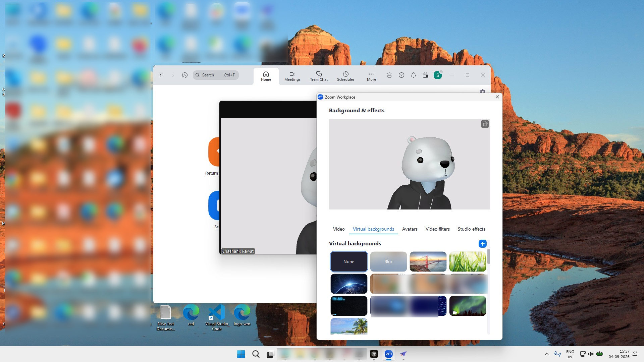This screenshot has width=644, height=362.
Task: Go back using Zoom's back arrow
Action: coord(161,75)
